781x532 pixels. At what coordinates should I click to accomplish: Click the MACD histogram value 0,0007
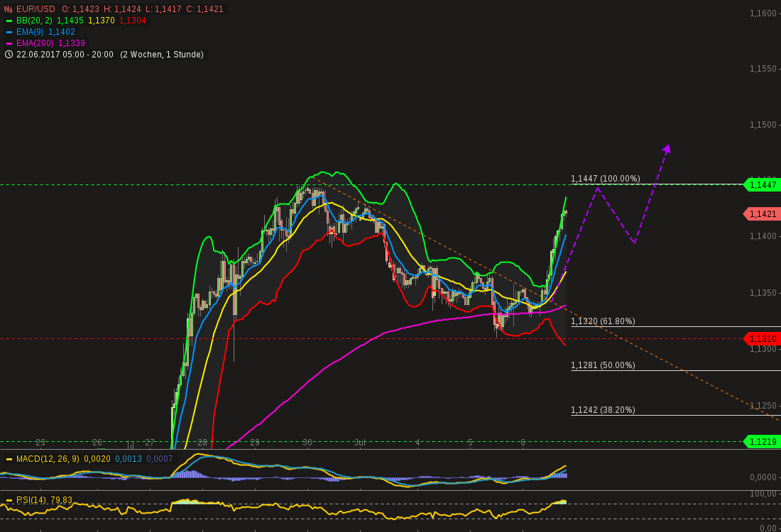click(159, 459)
